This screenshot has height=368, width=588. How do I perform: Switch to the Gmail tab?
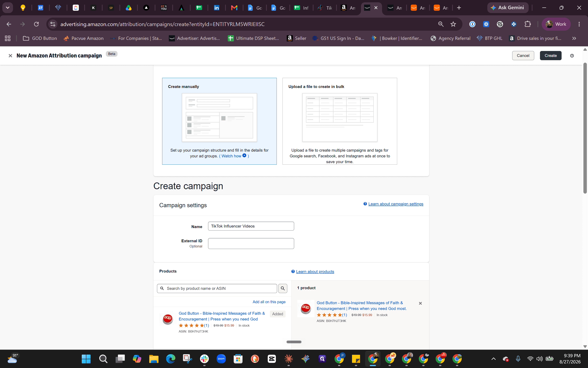point(234,8)
